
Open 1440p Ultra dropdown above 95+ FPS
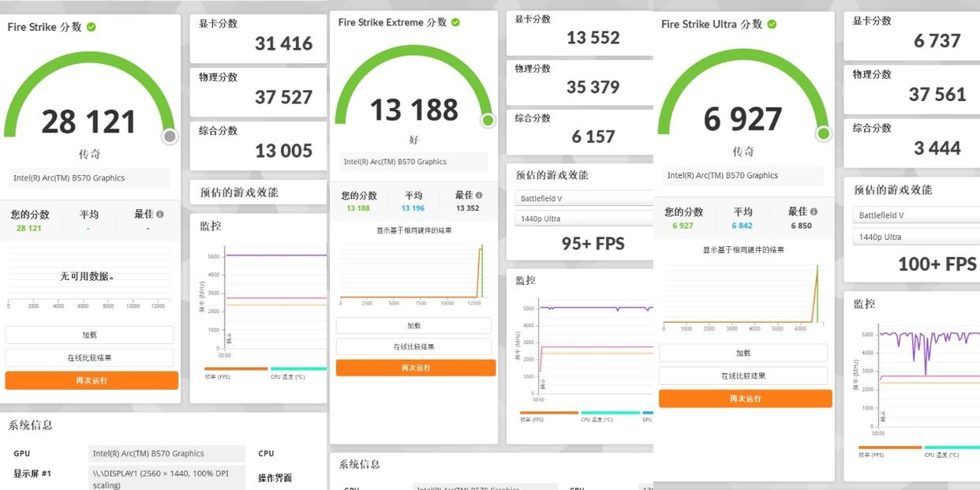585,218
